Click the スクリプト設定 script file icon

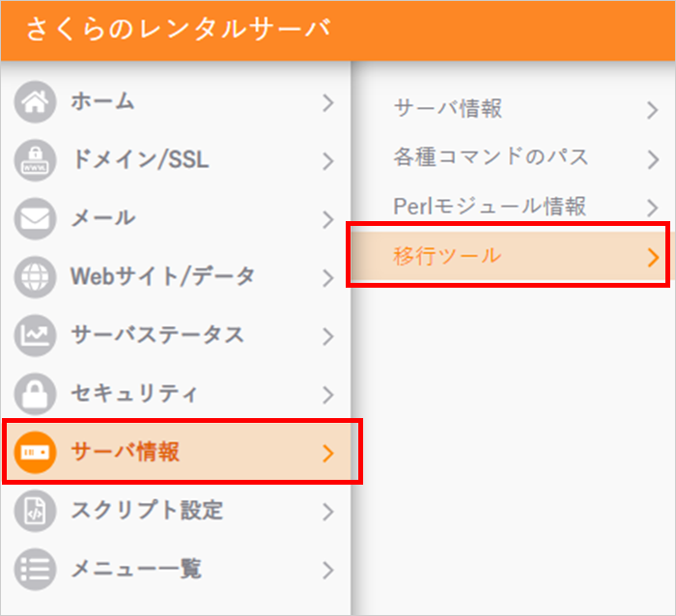37,510
